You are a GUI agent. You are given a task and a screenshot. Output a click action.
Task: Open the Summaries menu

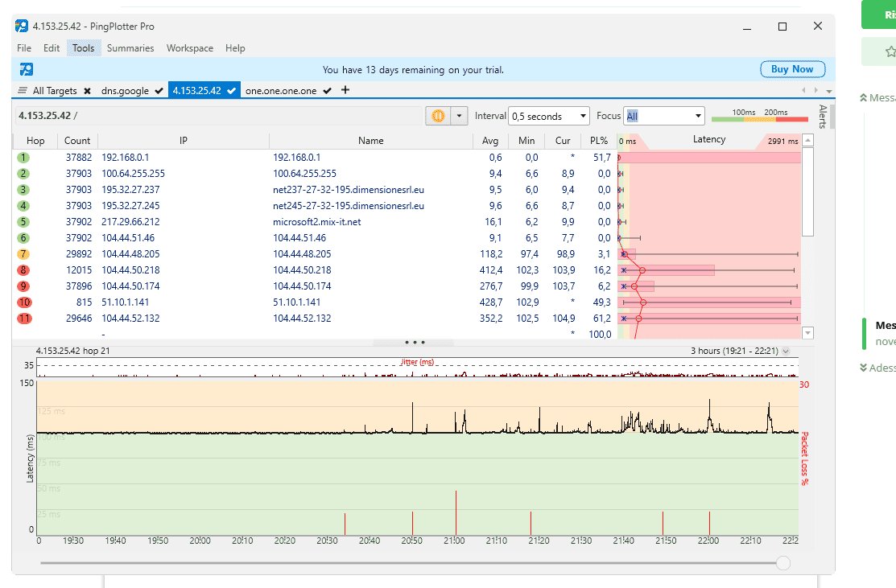[130, 48]
